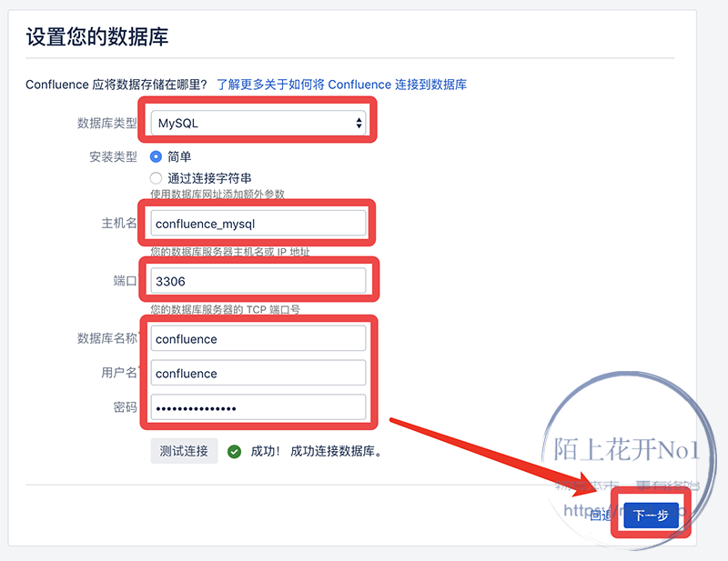
Task: Click the 主机名 label
Action: [119, 223]
